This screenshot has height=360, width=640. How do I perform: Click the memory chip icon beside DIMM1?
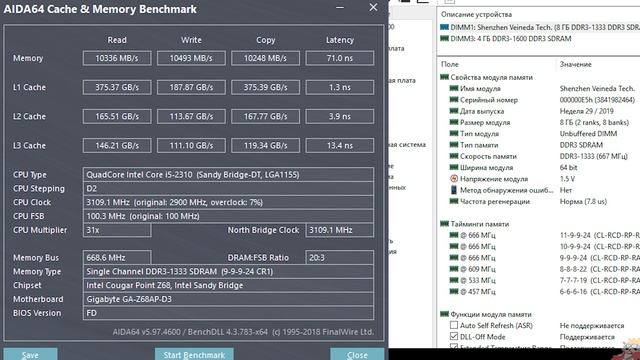[x=444, y=27]
